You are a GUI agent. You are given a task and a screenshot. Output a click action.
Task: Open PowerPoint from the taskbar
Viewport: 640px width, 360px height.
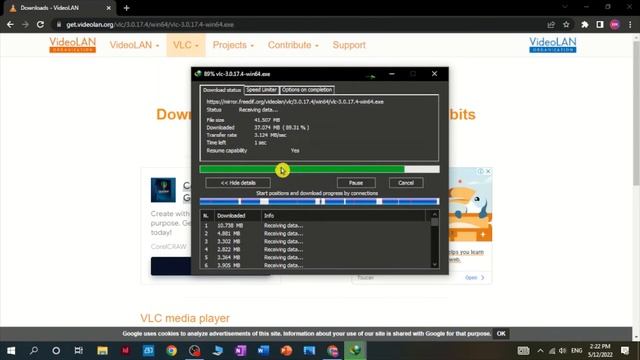pos(287,350)
